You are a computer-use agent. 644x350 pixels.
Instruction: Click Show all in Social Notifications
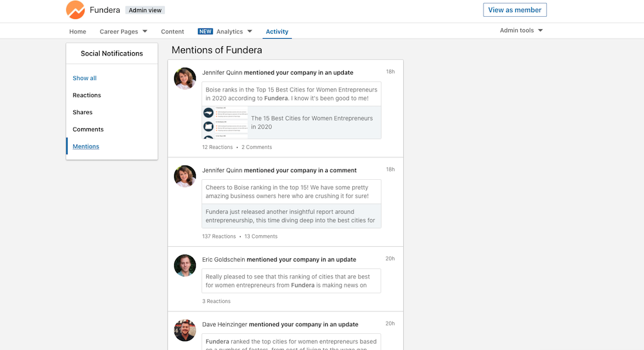point(84,78)
